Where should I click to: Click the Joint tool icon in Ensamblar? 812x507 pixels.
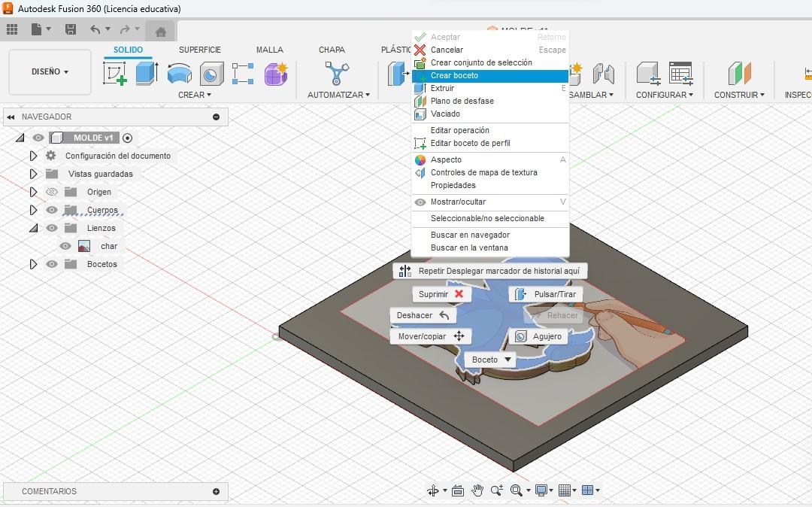click(x=604, y=74)
